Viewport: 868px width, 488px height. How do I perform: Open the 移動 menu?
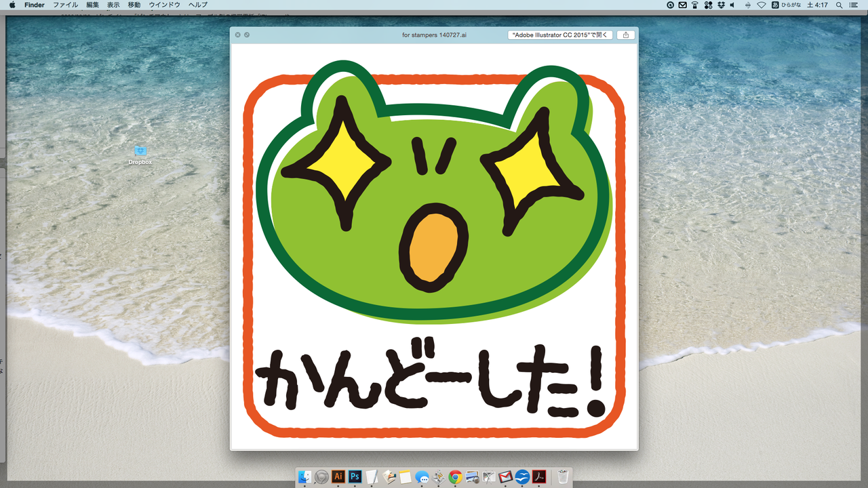click(134, 5)
